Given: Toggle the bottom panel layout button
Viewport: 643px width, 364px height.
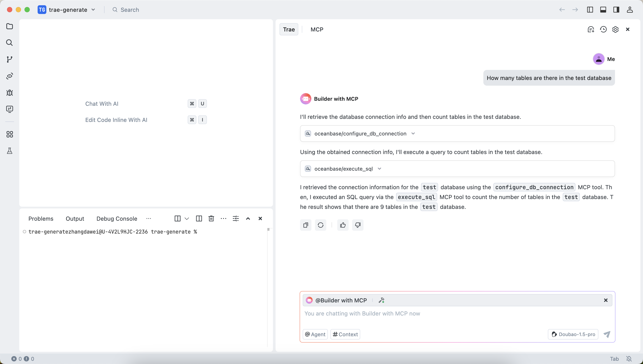Looking at the screenshot, I should pyautogui.click(x=603, y=10).
